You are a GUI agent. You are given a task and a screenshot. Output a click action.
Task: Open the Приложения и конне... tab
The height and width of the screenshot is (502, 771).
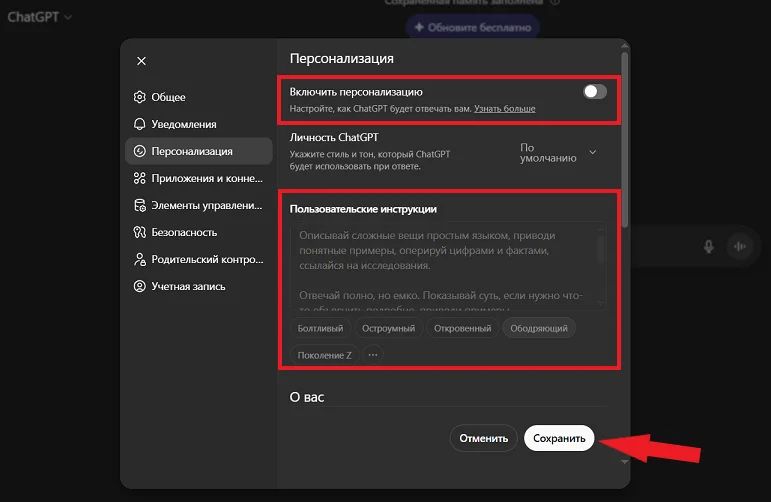coord(199,178)
